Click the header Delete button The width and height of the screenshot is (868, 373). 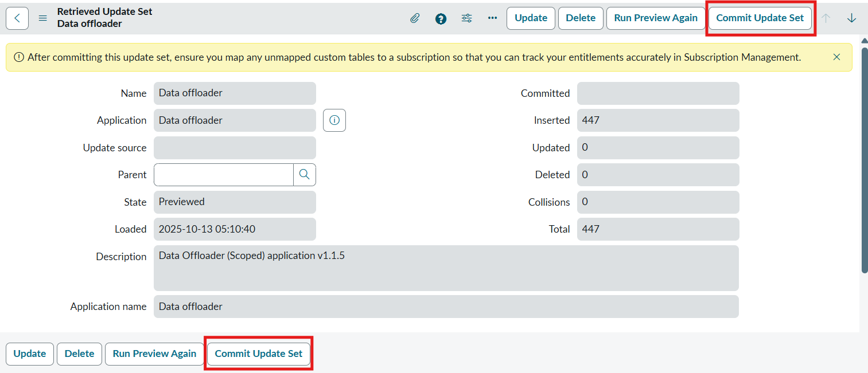pyautogui.click(x=581, y=18)
